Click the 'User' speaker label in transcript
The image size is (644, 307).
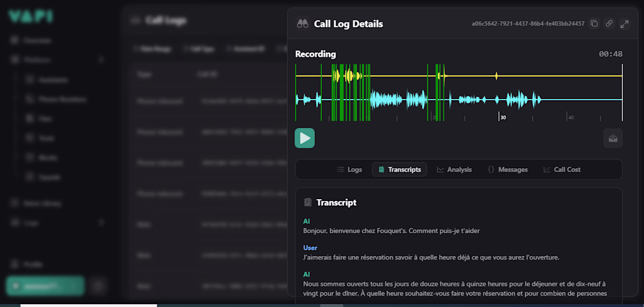310,248
